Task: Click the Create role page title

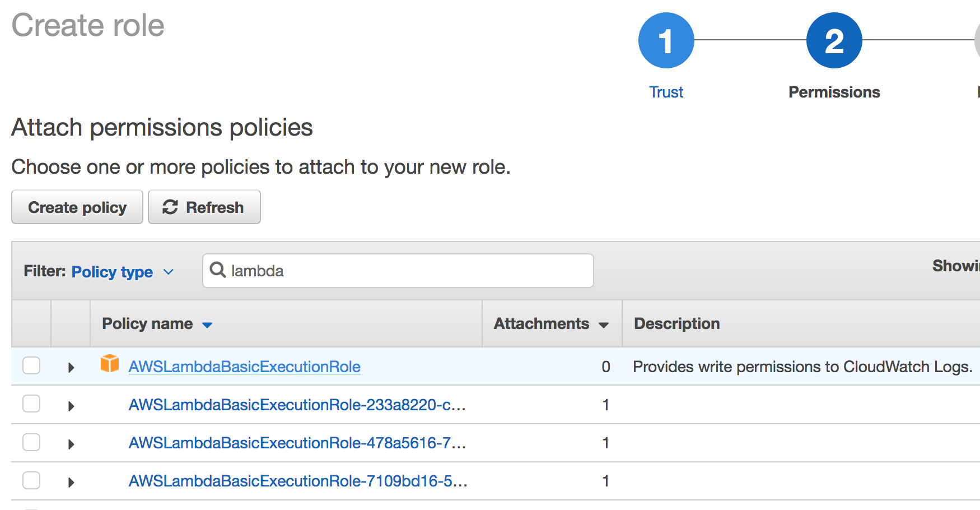Action: [x=88, y=26]
